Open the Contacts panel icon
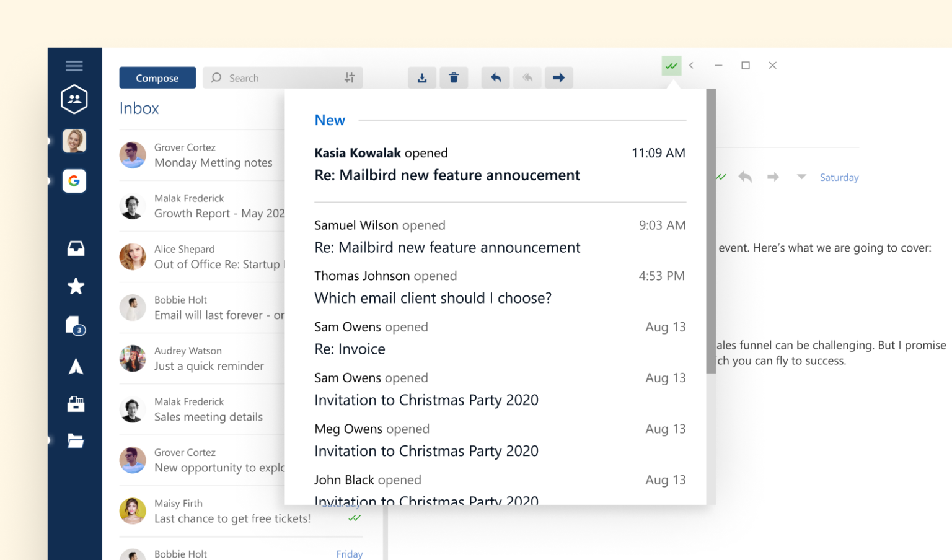The height and width of the screenshot is (560, 952). (74, 99)
